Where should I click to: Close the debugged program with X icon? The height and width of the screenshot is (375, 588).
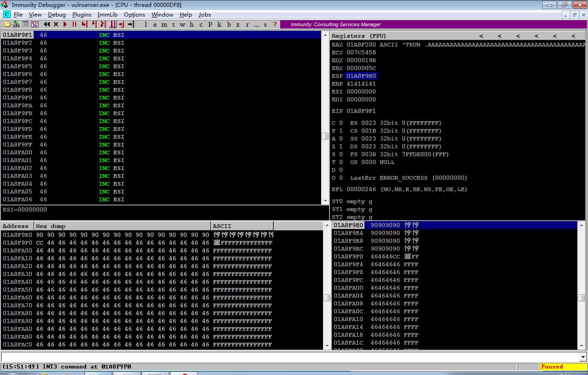(56, 24)
